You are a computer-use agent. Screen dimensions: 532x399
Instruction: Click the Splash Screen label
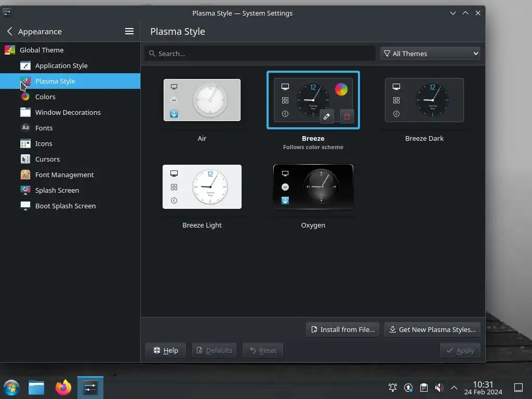(x=57, y=190)
